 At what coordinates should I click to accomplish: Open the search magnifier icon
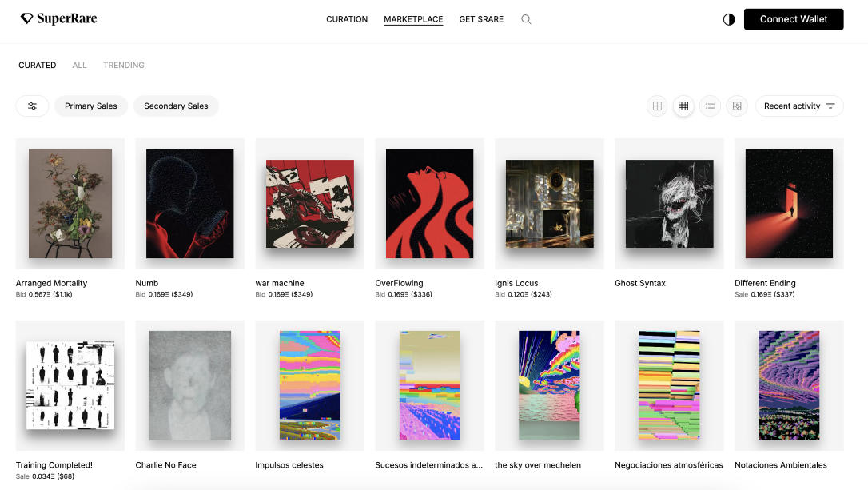(526, 19)
